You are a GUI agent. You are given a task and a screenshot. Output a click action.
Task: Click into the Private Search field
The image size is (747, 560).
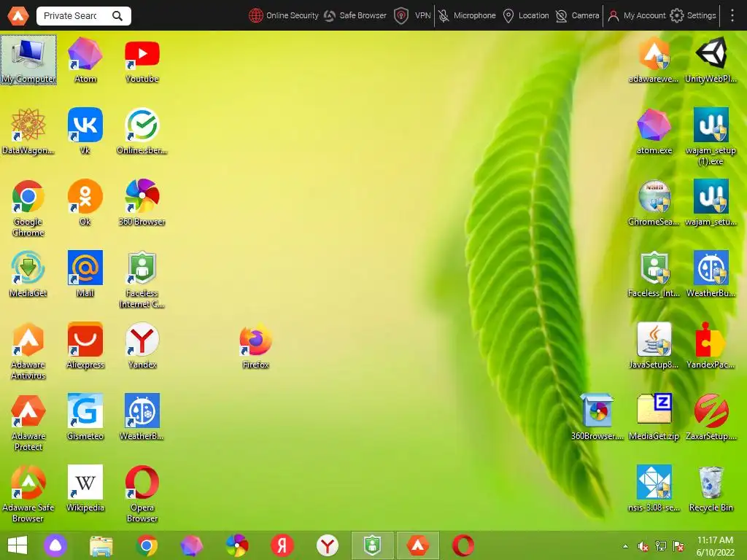71,16
